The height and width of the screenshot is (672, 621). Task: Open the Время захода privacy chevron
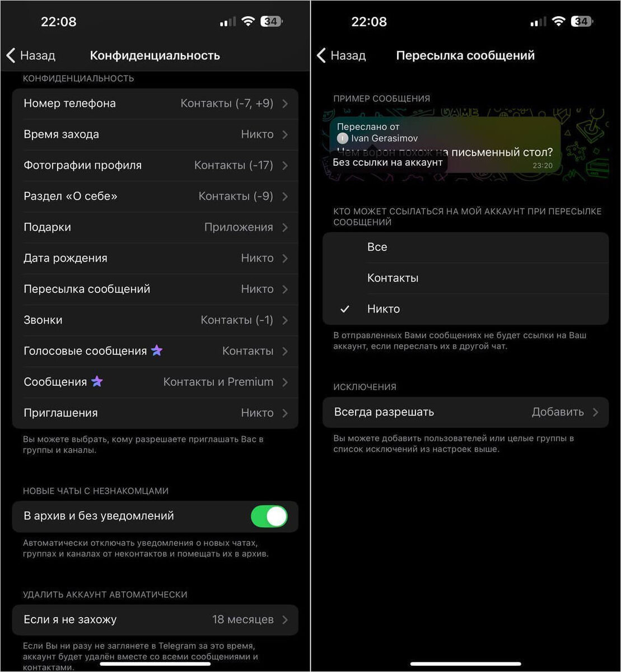click(x=285, y=134)
